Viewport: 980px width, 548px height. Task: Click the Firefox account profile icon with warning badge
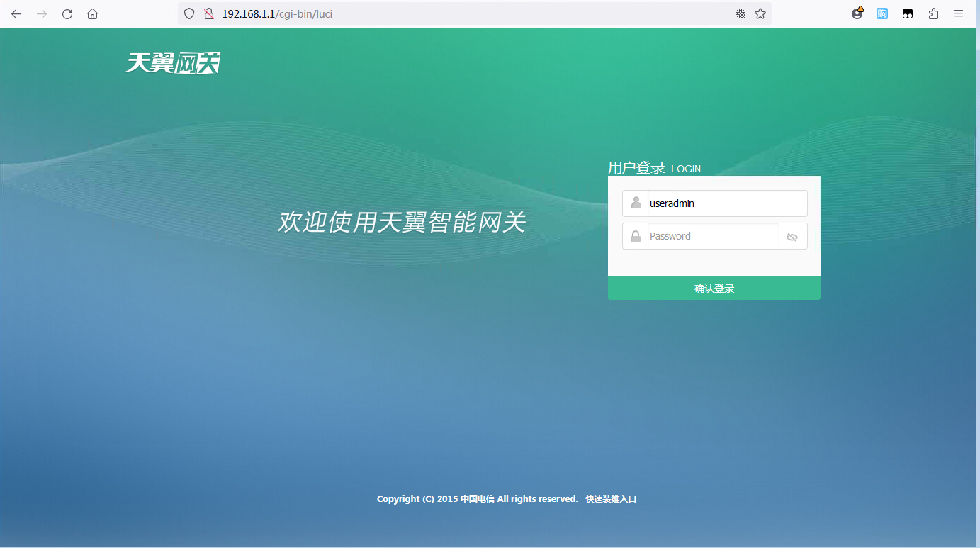click(857, 13)
